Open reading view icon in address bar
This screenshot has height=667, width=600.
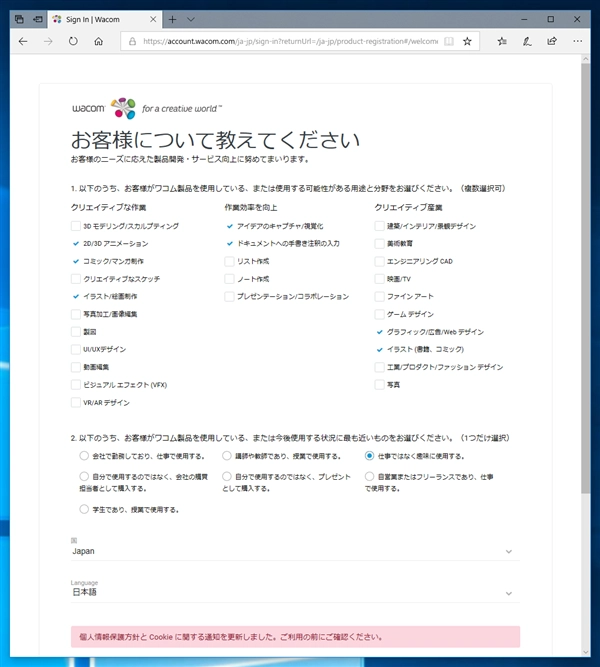pyautogui.click(x=449, y=41)
